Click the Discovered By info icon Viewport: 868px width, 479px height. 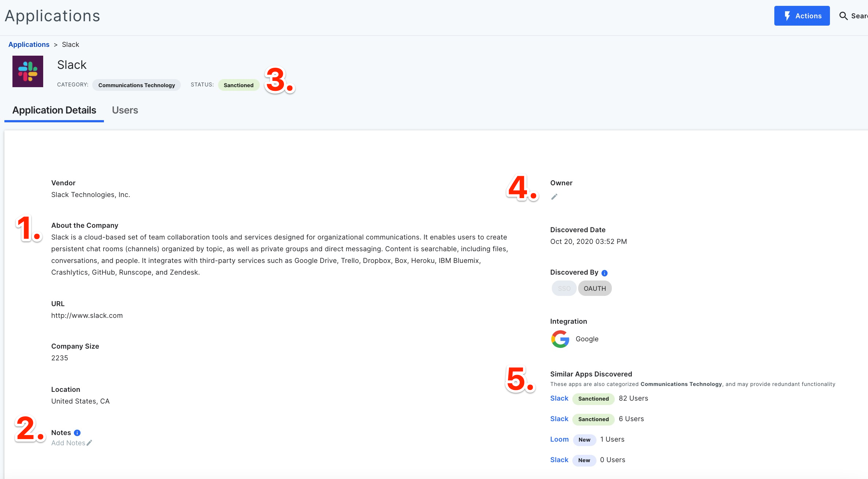(605, 273)
